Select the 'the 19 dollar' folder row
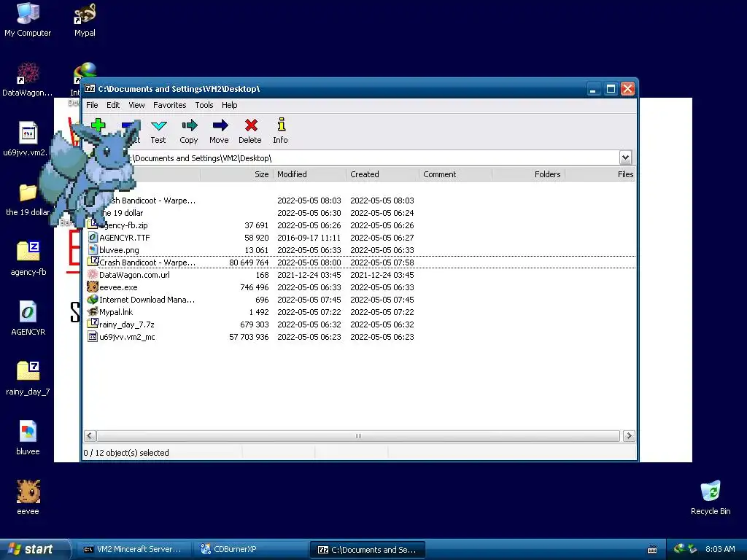 360,213
